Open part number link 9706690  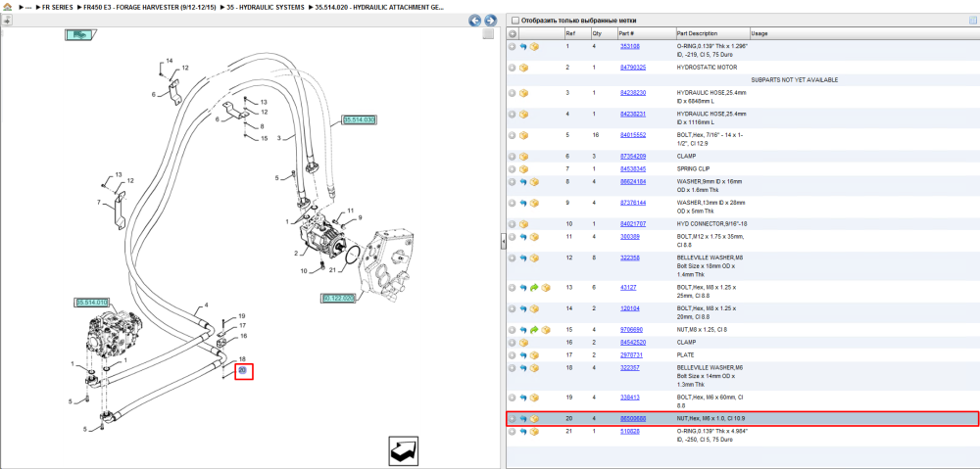tap(631, 329)
